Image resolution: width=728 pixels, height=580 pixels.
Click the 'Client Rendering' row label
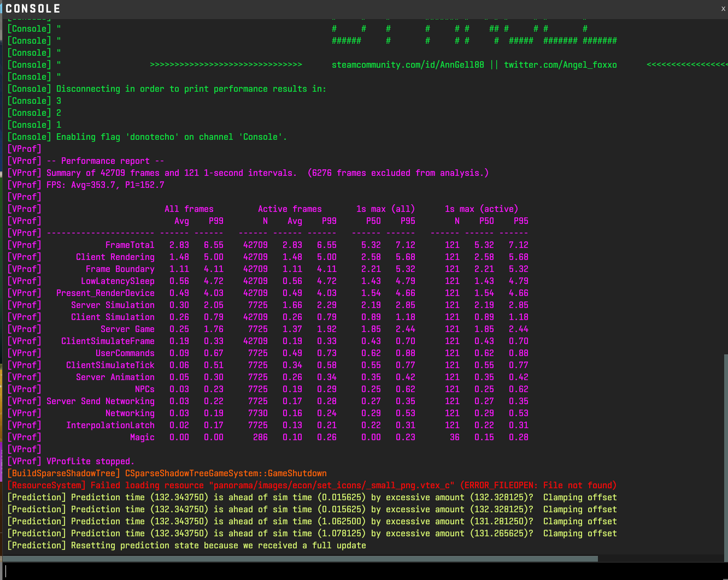[115, 257]
